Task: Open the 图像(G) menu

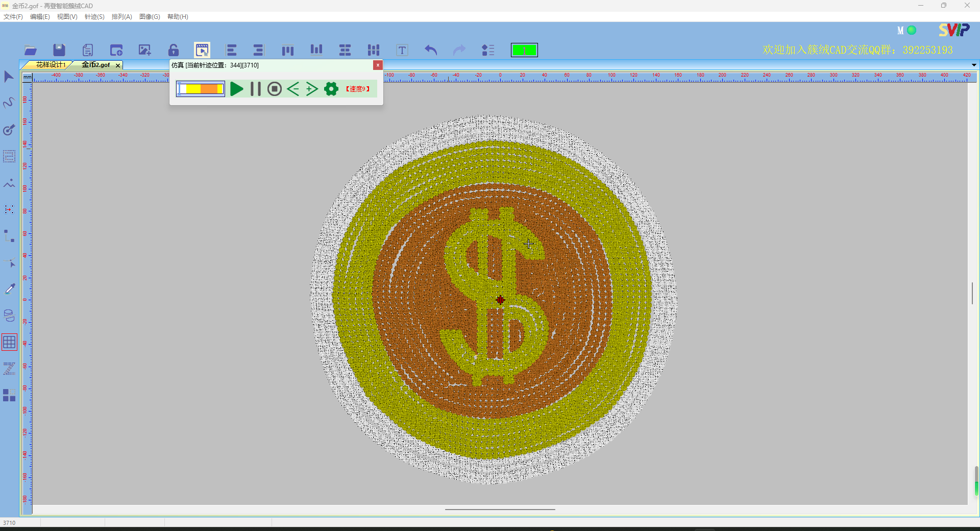Action: pos(150,17)
